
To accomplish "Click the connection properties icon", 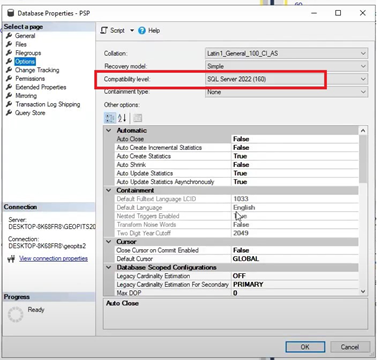I will pyautogui.click(x=11, y=259).
